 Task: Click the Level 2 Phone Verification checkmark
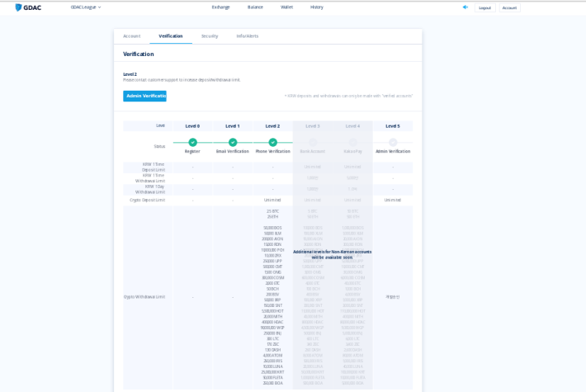coord(273,143)
